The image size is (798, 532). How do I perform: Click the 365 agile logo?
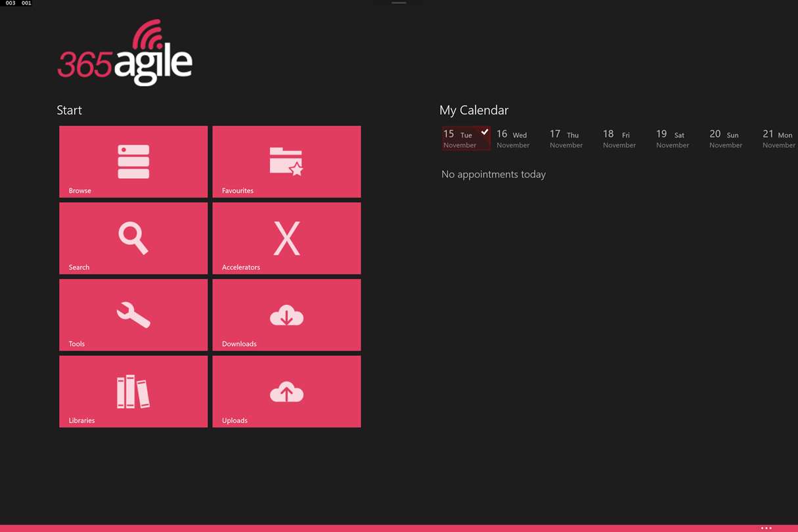point(125,53)
